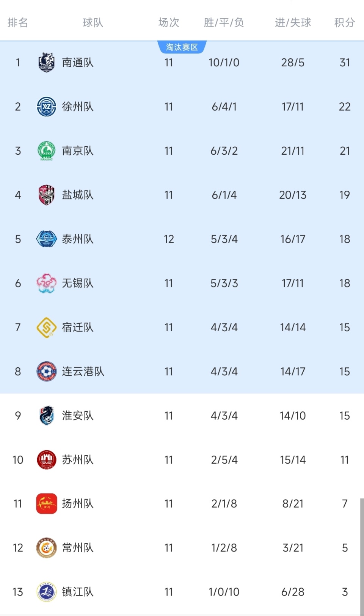
Task: Select the 常州队 orange emblem
Action: tap(46, 548)
